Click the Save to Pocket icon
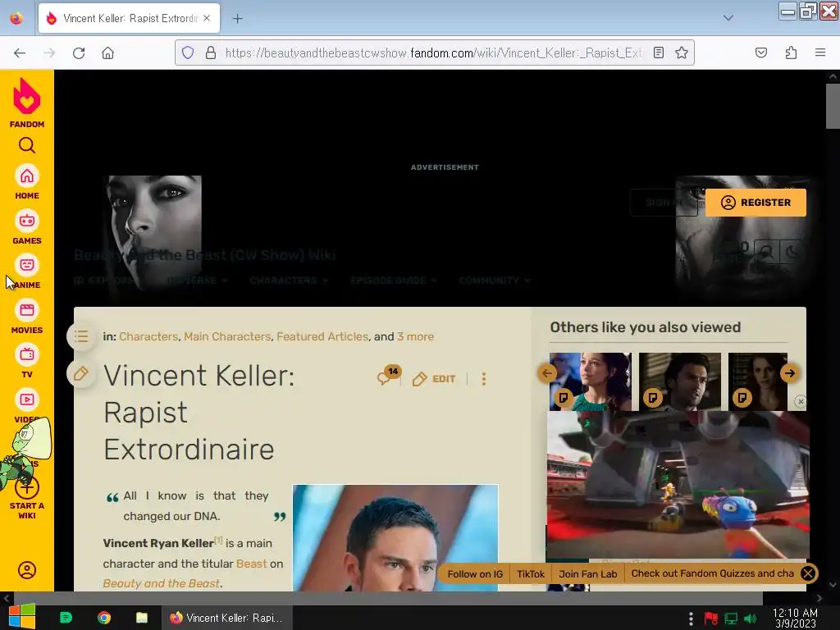The image size is (840, 630). pos(760,52)
